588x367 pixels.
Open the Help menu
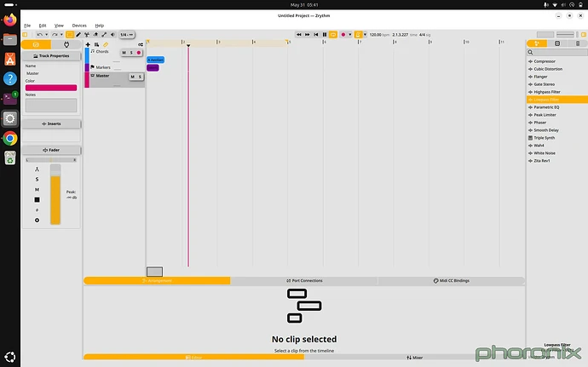coord(100,26)
